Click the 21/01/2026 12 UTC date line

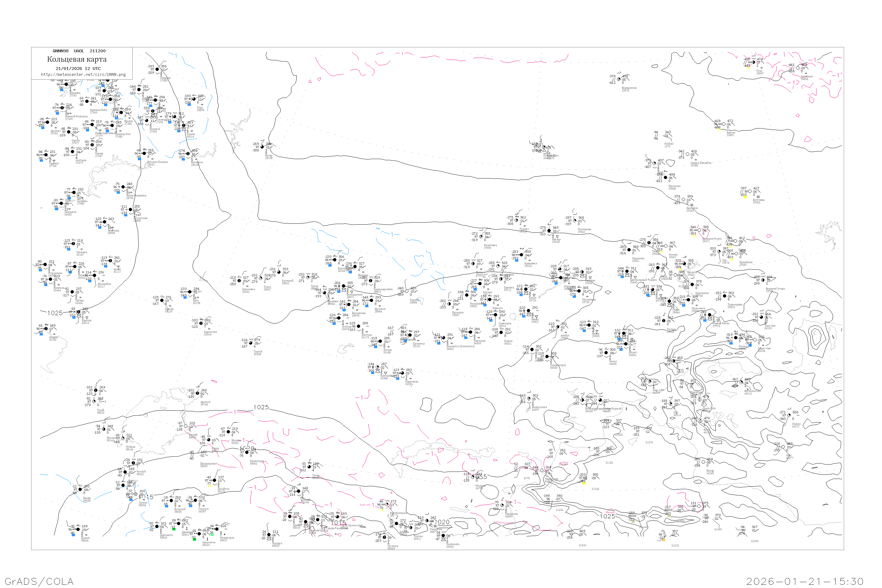pyautogui.click(x=78, y=69)
